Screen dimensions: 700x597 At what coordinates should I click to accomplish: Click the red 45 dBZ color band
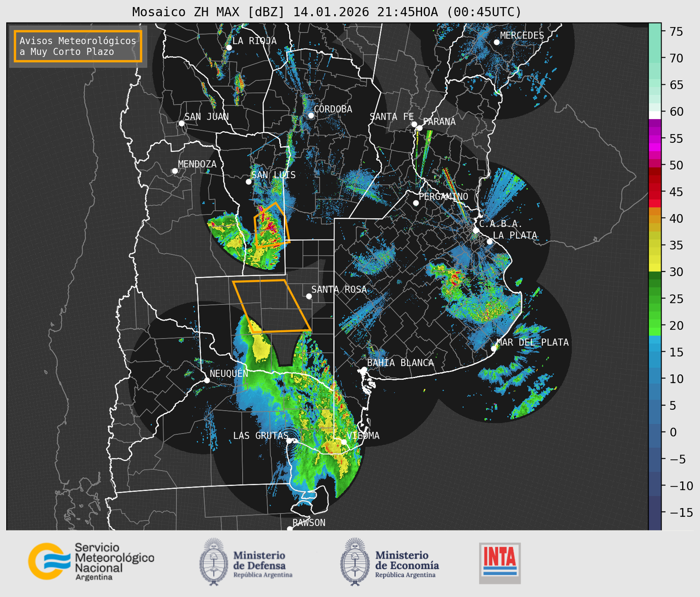[x=655, y=192]
